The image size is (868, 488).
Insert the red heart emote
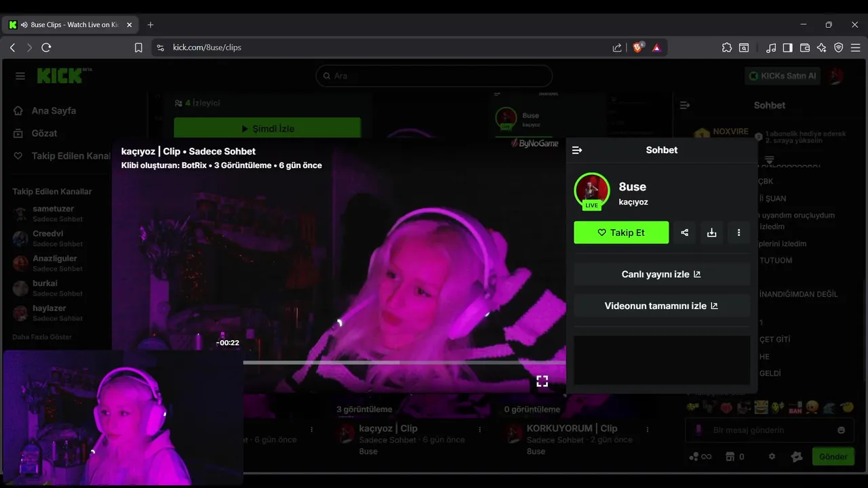click(726, 407)
